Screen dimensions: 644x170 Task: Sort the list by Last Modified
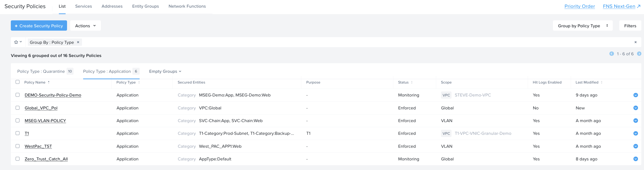[x=601, y=82]
